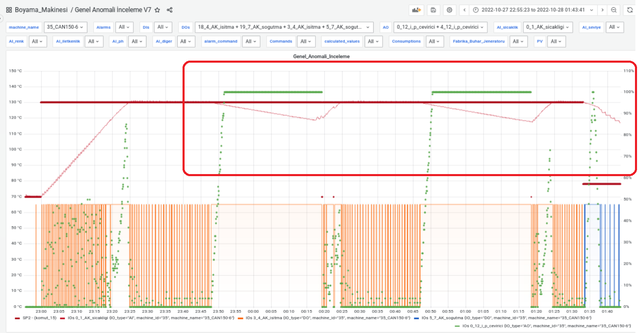Click red color swatch of SP2 legend
Viewport: 644px width, 333px height.
click(17, 318)
